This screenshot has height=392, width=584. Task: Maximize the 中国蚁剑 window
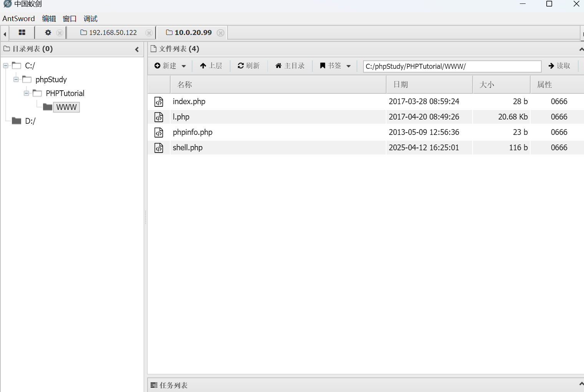coord(549,4)
